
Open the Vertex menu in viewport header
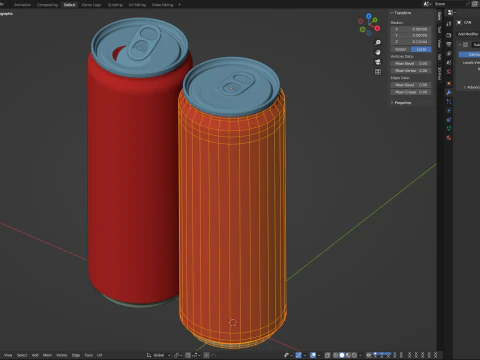(x=62, y=355)
